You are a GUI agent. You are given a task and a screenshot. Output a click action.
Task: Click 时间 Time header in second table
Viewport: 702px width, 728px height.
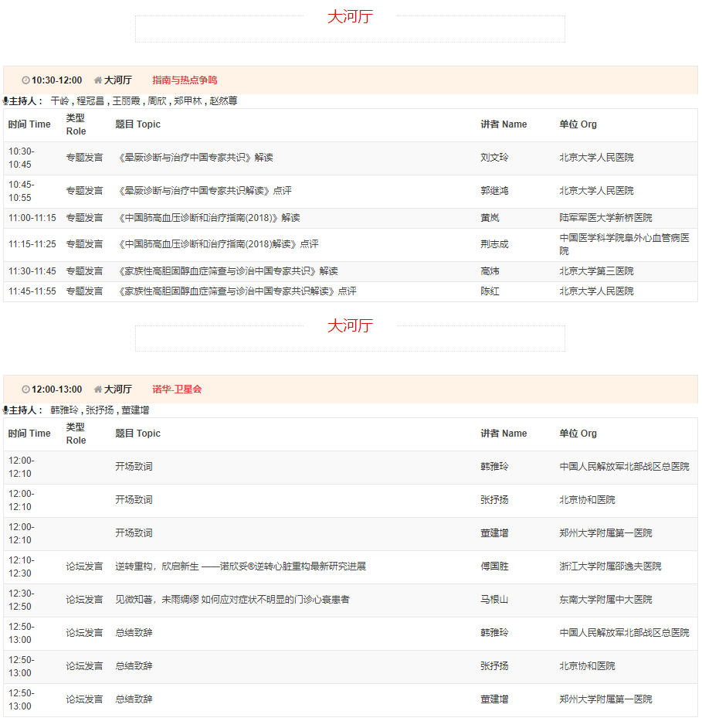[x=29, y=434]
